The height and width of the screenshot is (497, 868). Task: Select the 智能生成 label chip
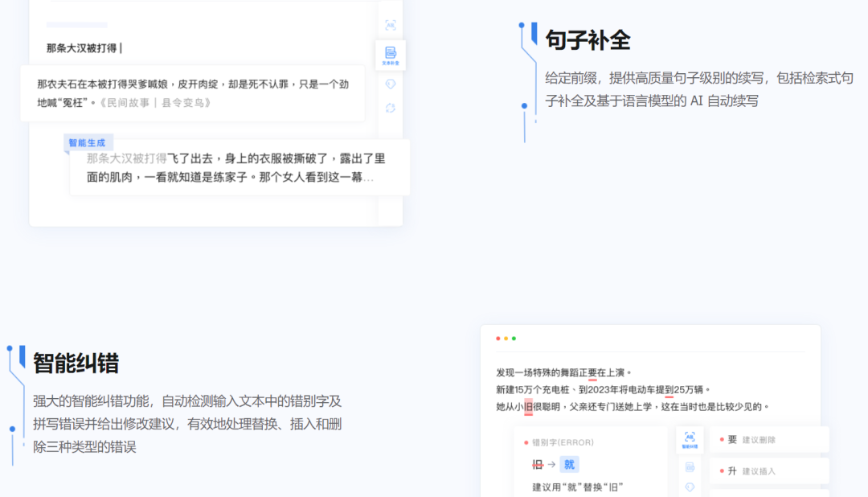click(x=87, y=142)
